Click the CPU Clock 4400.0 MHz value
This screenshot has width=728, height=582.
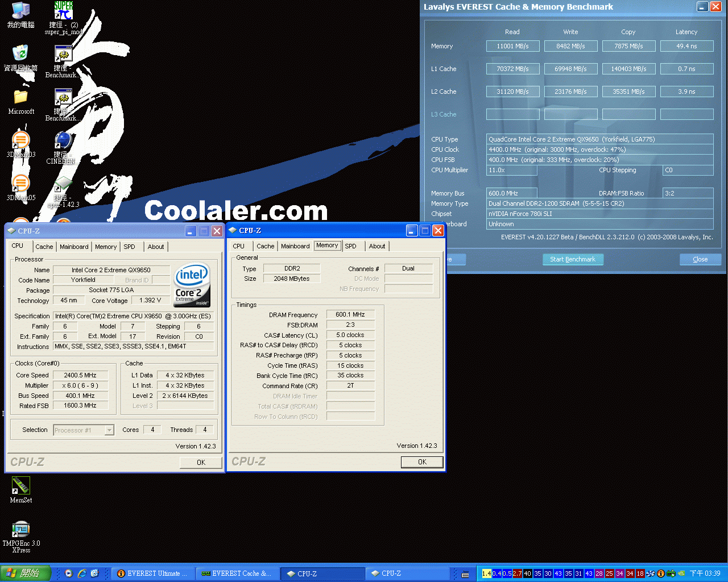pyautogui.click(x=600, y=149)
